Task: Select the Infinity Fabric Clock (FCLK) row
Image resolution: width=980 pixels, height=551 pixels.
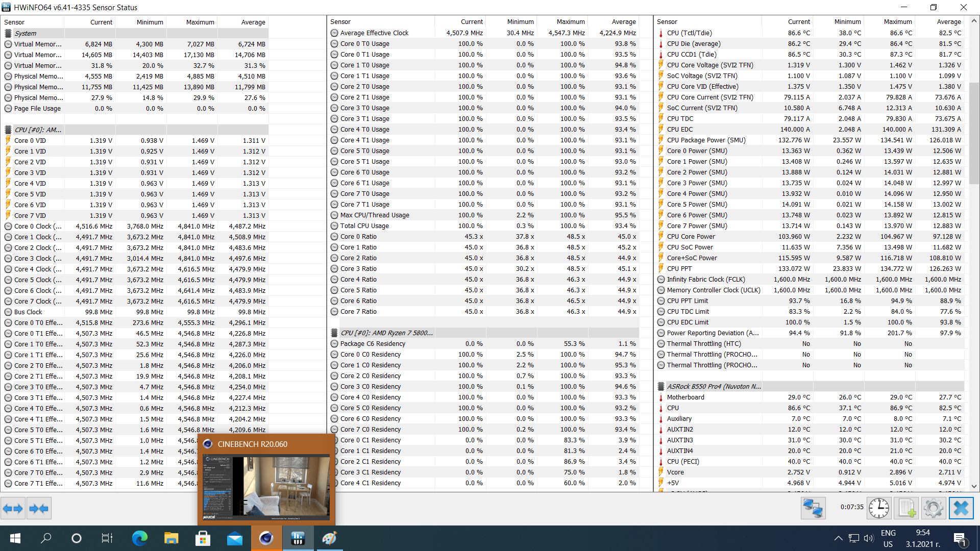Action: click(810, 279)
